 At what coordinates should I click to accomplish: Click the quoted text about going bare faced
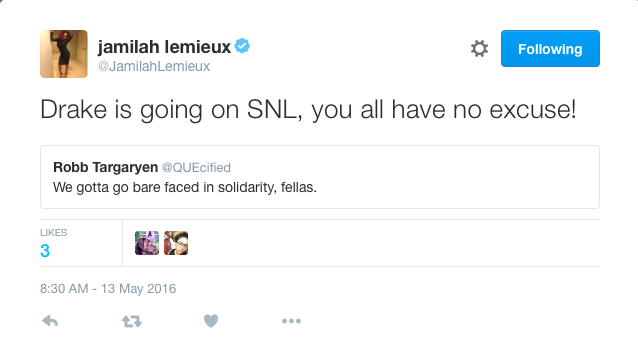pyautogui.click(x=185, y=188)
